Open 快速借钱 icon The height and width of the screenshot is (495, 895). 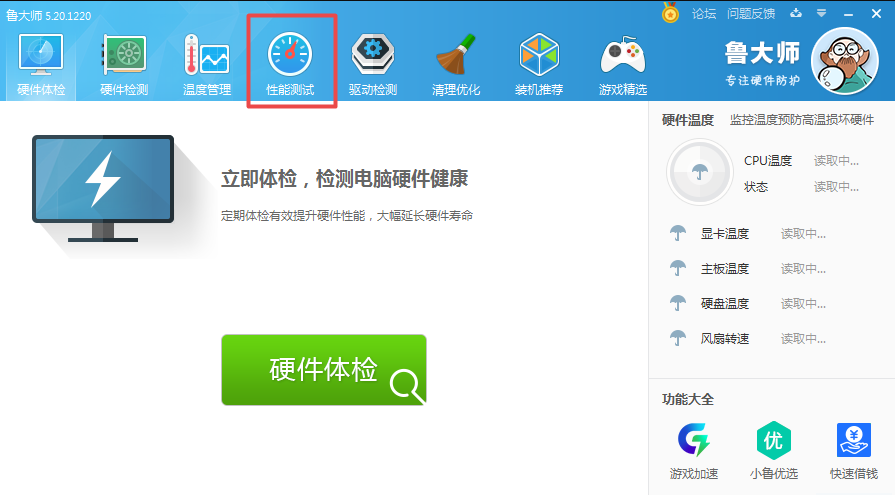[854, 440]
